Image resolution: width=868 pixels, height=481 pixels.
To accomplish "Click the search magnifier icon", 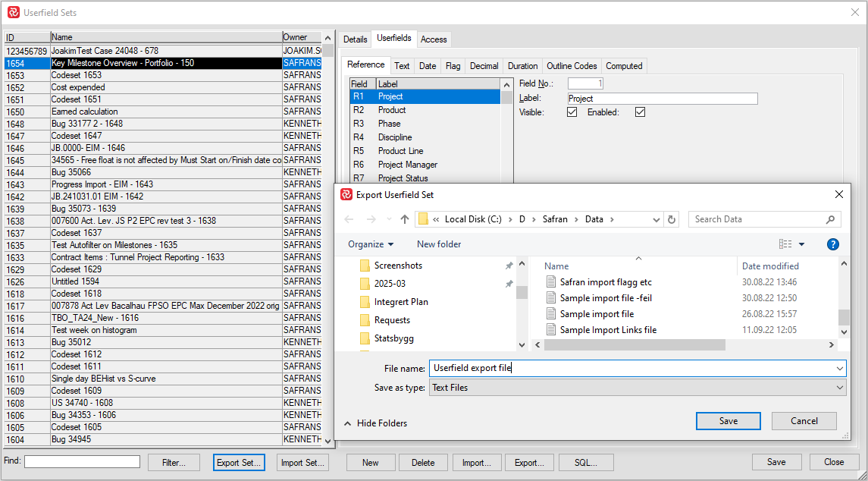I will pos(830,219).
